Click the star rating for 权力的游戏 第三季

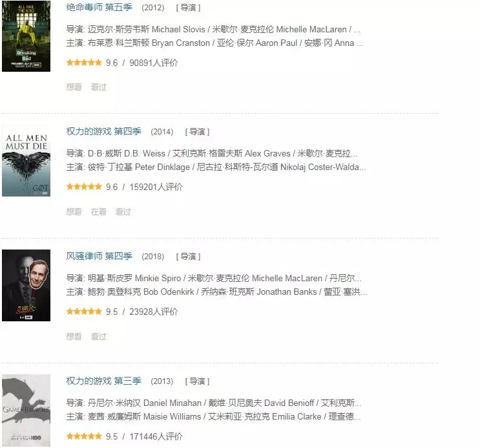[84, 436]
